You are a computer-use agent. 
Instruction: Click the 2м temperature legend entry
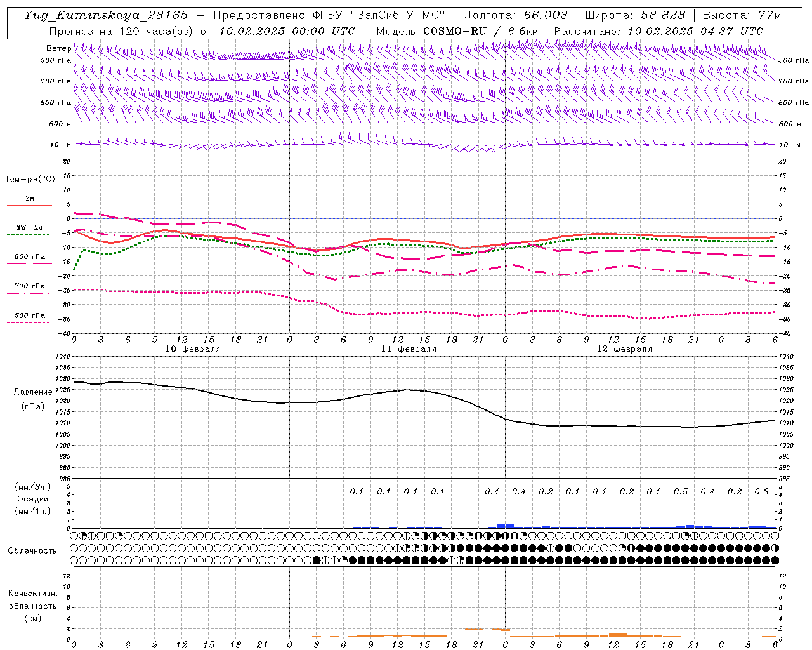(x=30, y=198)
